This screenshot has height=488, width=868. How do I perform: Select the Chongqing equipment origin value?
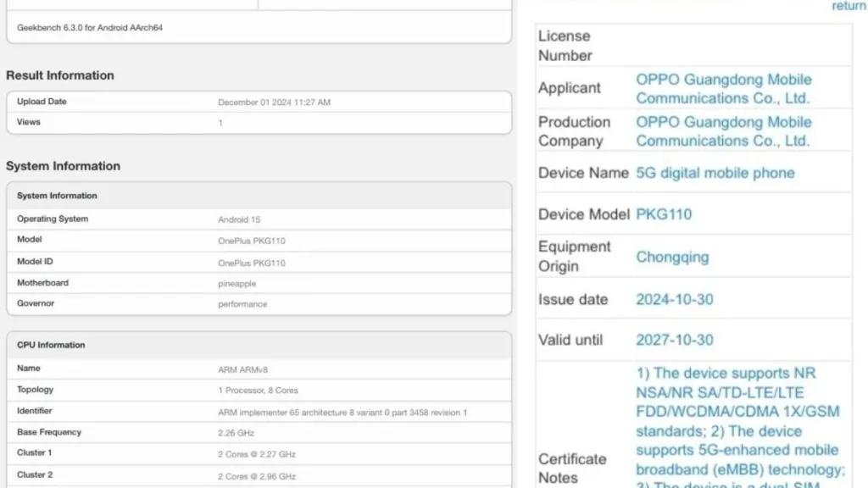tap(672, 258)
